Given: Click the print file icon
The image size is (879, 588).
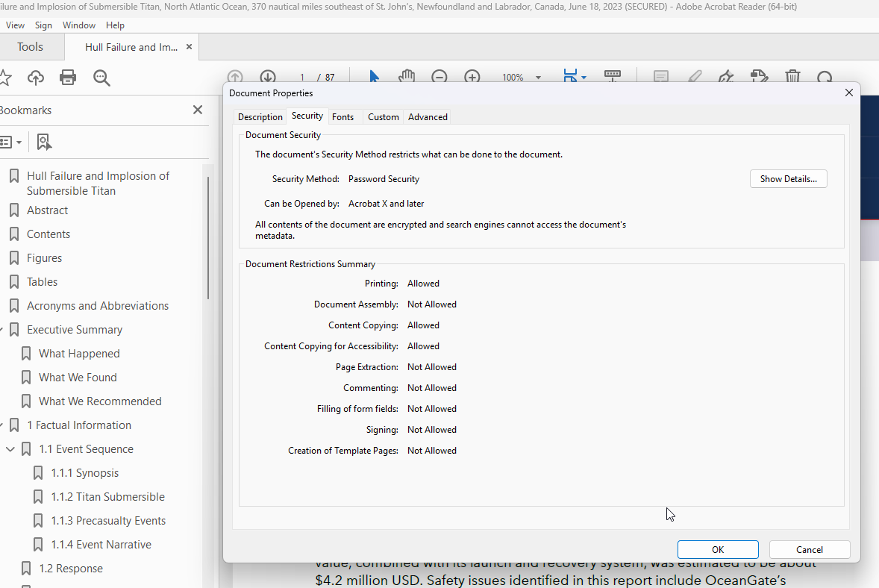Looking at the screenshot, I should pos(68,78).
